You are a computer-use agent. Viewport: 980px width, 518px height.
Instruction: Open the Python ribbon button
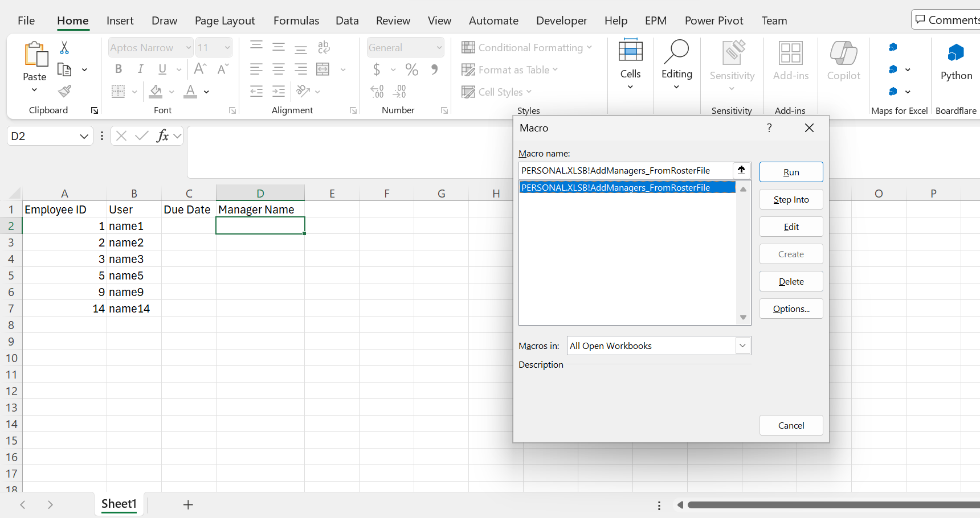pyautogui.click(x=956, y=61)
